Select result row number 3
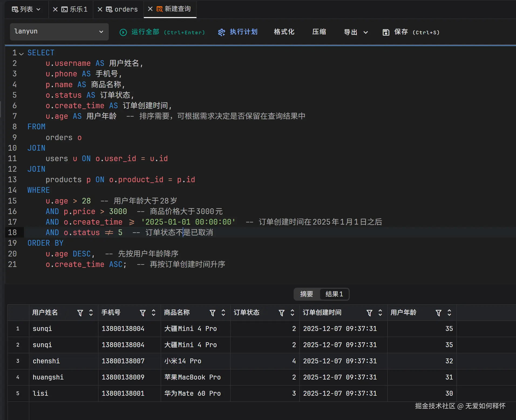Viewport: 516px width, 420px height. coord(18,361)
